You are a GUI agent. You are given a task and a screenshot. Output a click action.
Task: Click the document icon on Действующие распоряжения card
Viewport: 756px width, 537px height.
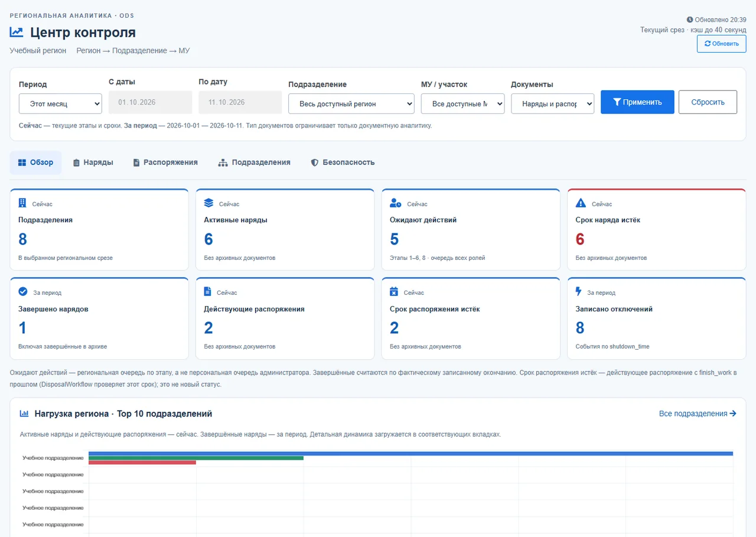click(207, 291)
